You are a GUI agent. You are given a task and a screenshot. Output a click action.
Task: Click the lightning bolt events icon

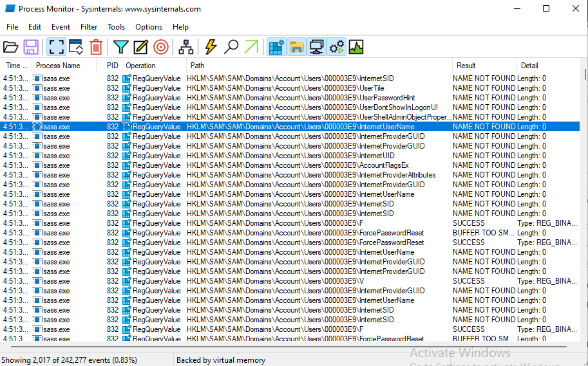click(211, 47)
